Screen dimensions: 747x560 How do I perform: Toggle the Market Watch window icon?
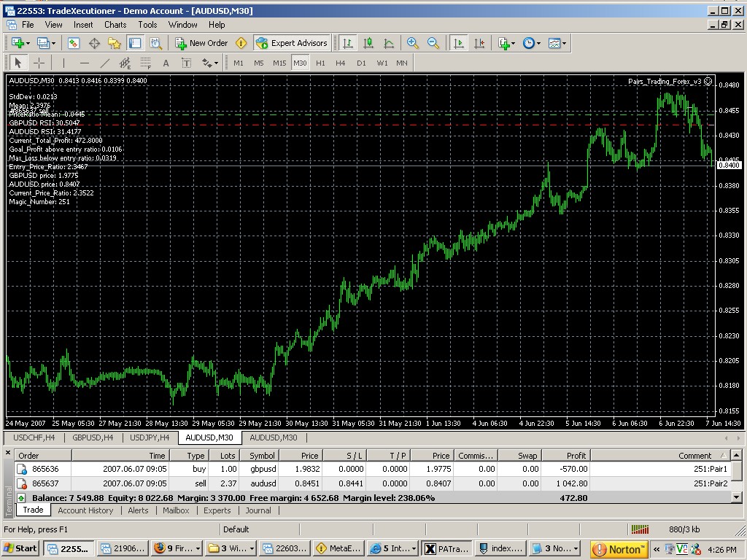pos(74,43)
